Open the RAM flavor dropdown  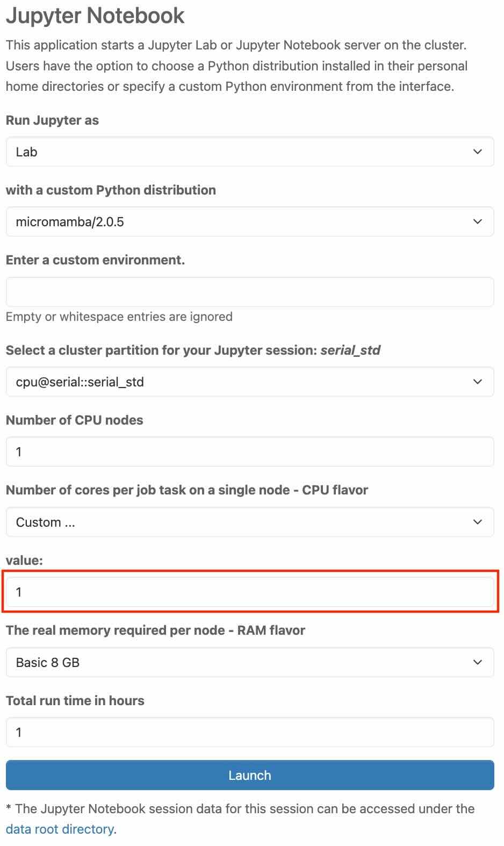coord(242,662)
